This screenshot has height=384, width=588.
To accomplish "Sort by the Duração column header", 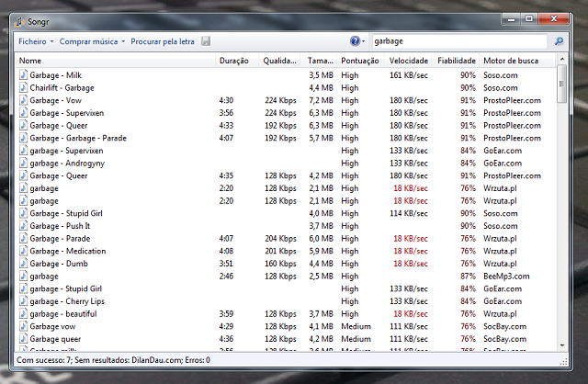I will pyautogui.click(x=237, y=61).
